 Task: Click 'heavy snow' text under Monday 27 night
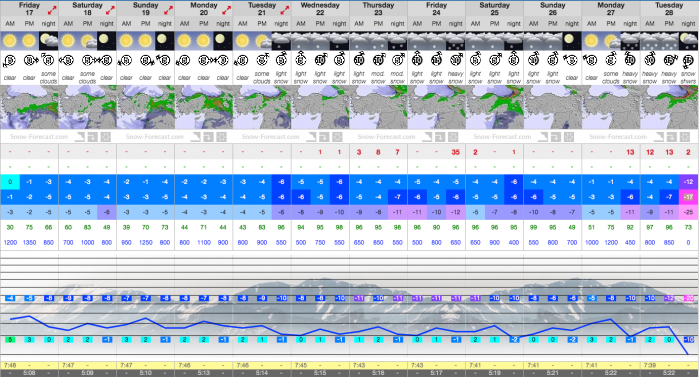(630, 77)
